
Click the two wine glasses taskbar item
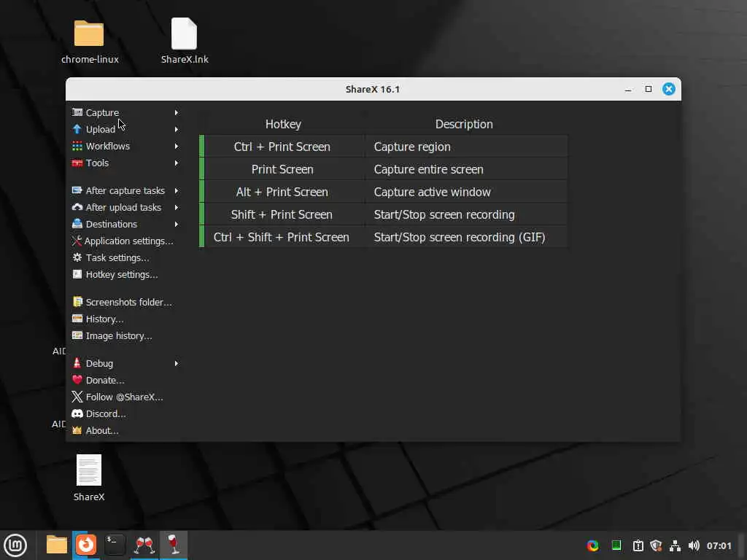(144, 545)
